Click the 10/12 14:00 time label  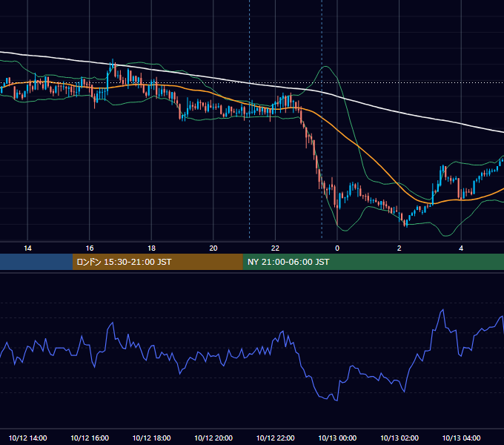27,438
